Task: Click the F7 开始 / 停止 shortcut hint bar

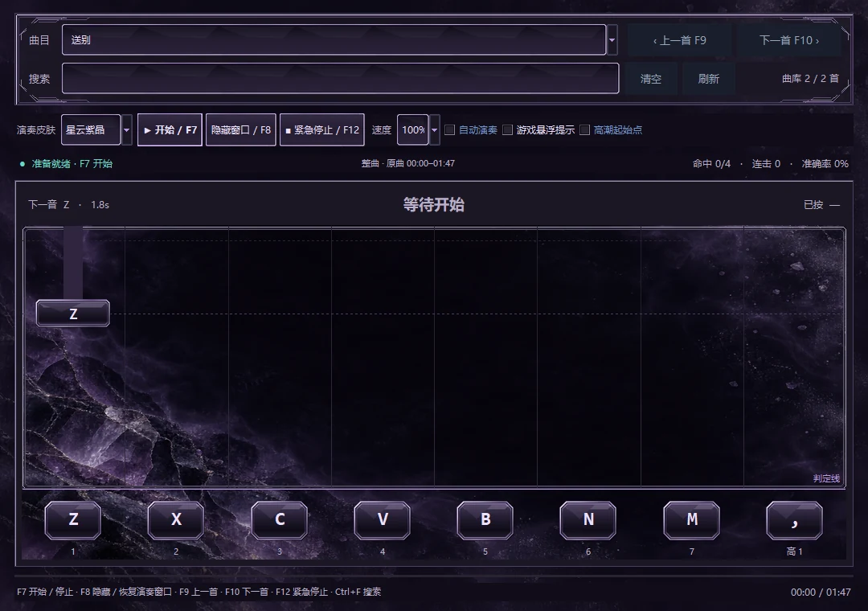Action: pyautogui.click(x=199, y=592)
